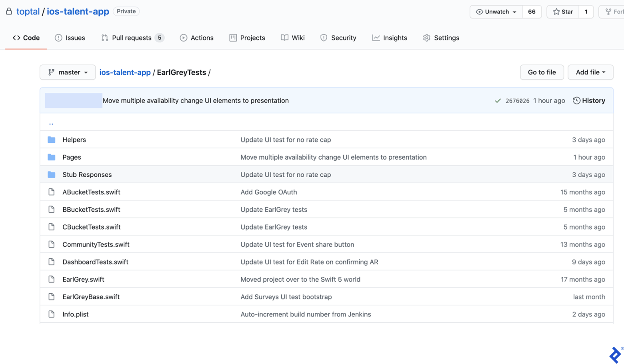Switch to the Security tab

click(x=338, y=38)
